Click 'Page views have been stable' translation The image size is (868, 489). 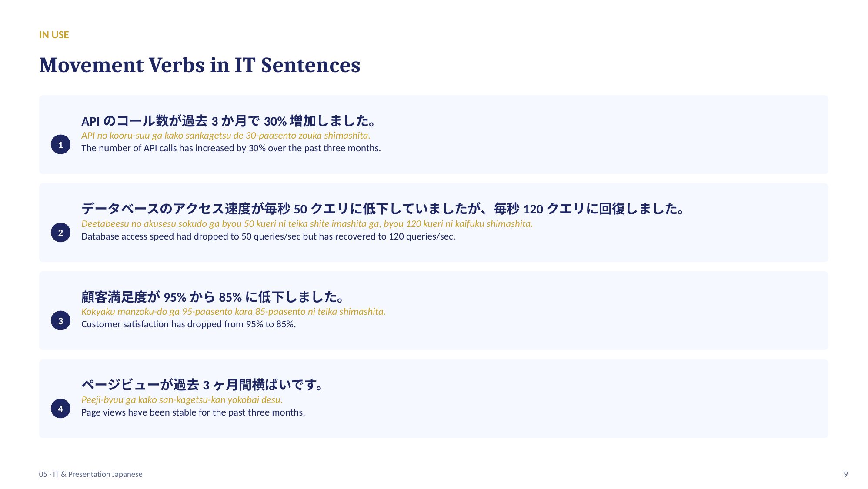pyautogui.click(x=193, y=412)
